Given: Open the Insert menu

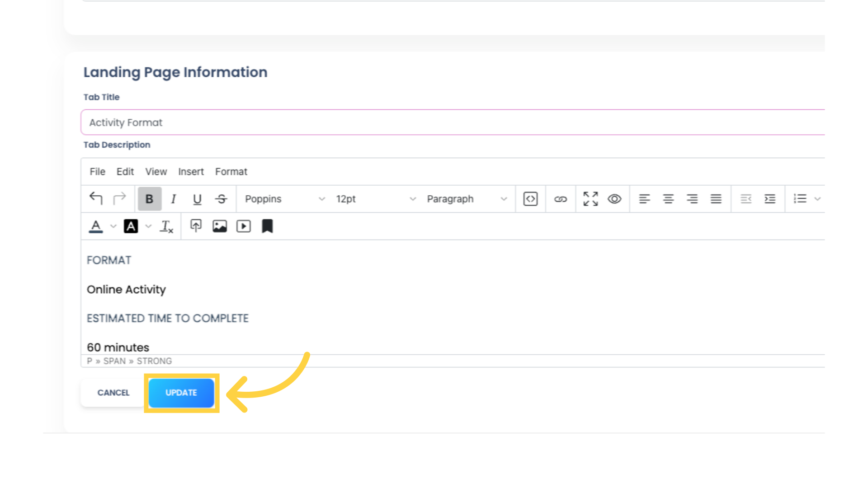Looking at the screenshot, I should [x=191, y=172].
